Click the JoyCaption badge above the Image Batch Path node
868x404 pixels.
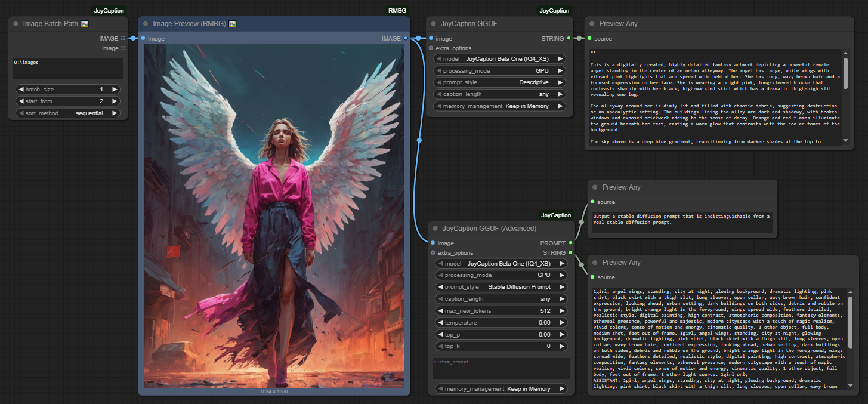pos(109,11)
